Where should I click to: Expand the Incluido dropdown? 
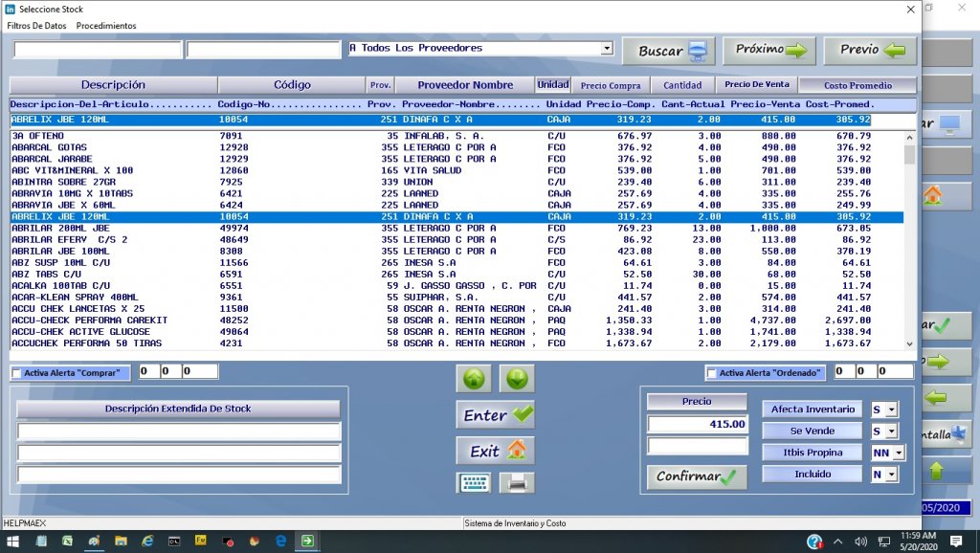click(892, 474)
